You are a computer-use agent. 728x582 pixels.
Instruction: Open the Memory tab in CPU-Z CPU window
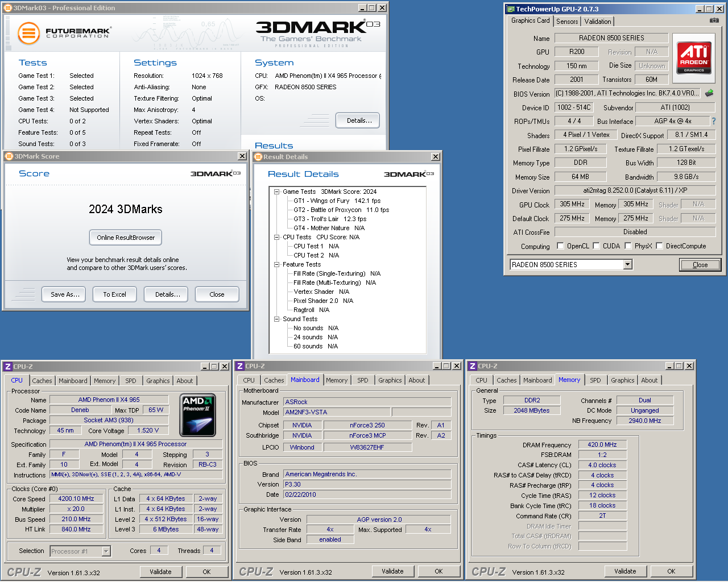[105, 381]
